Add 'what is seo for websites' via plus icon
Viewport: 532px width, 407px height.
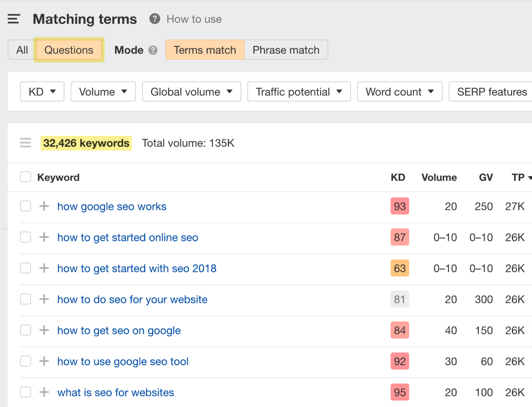click(43, 392)
